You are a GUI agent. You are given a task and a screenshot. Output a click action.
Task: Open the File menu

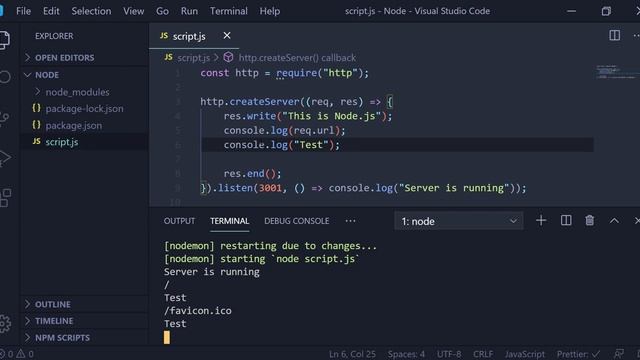[x=23, y=11]
